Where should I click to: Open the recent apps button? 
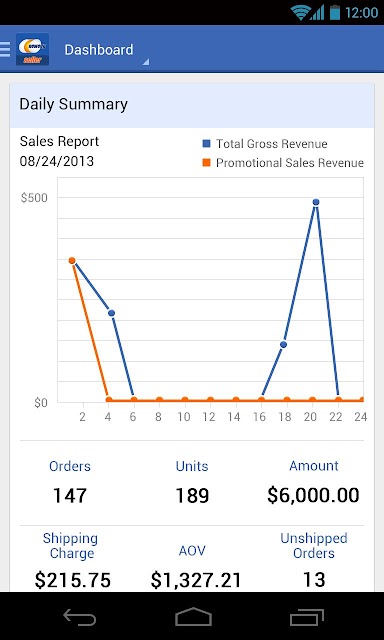[306, 616]
